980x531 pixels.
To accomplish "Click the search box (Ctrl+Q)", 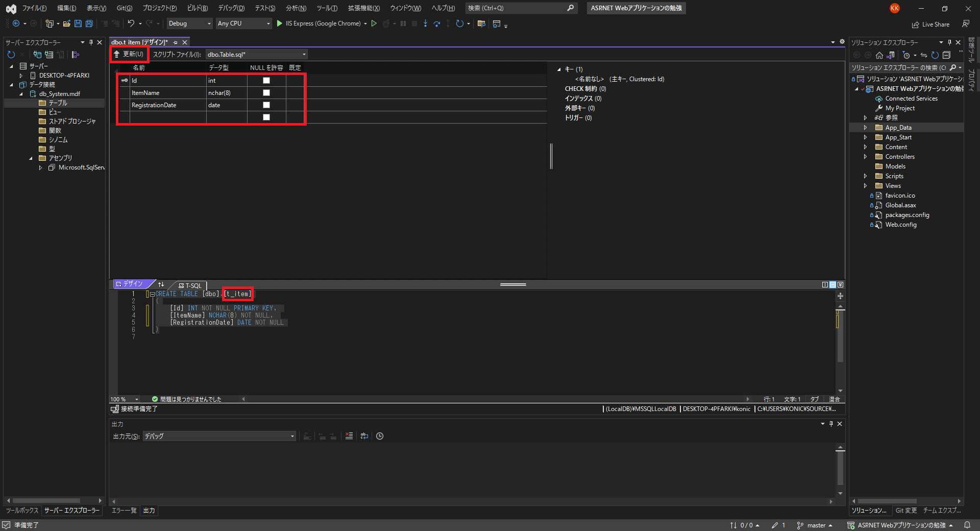I will coord(521,8).
